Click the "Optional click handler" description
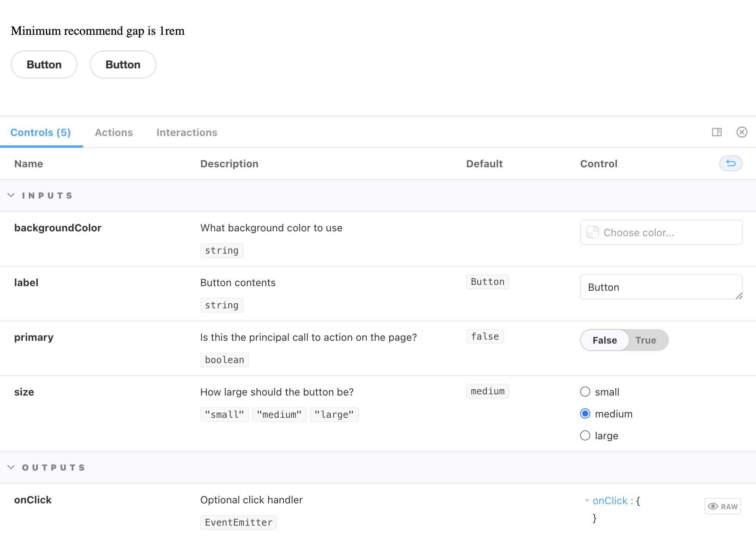 click(x=251, y=500)
